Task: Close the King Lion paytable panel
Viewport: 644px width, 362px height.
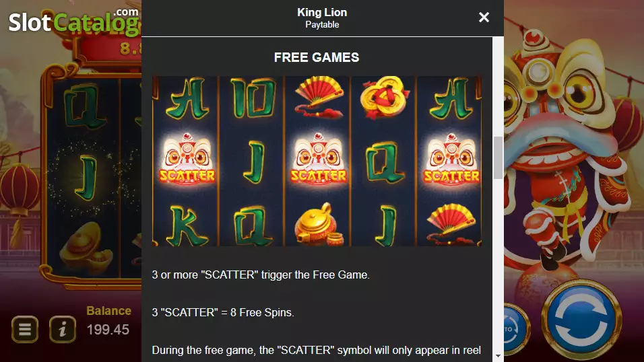Action: [484, 17]
